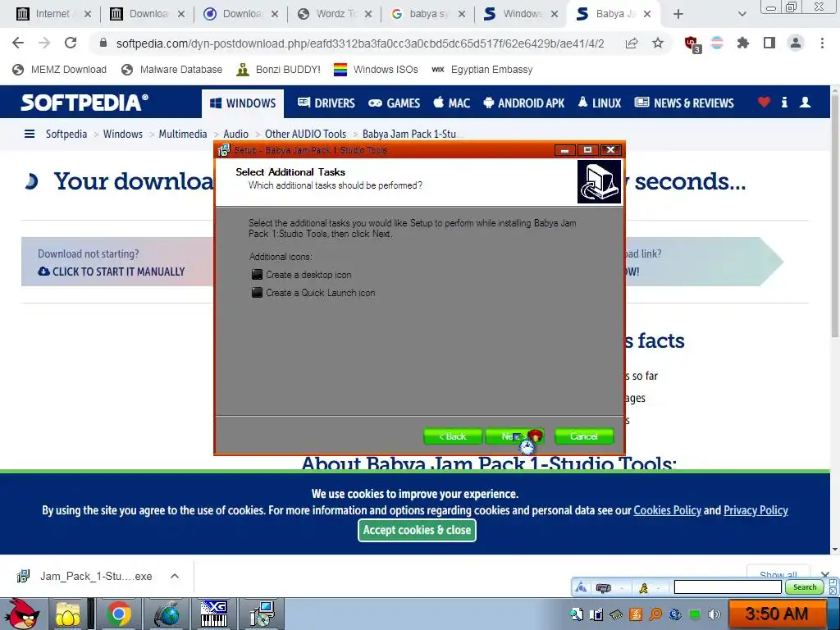This screenshot has width=840, height=630.
Task: Open the Softpedia user account icon
Action: tap(805, 103)
